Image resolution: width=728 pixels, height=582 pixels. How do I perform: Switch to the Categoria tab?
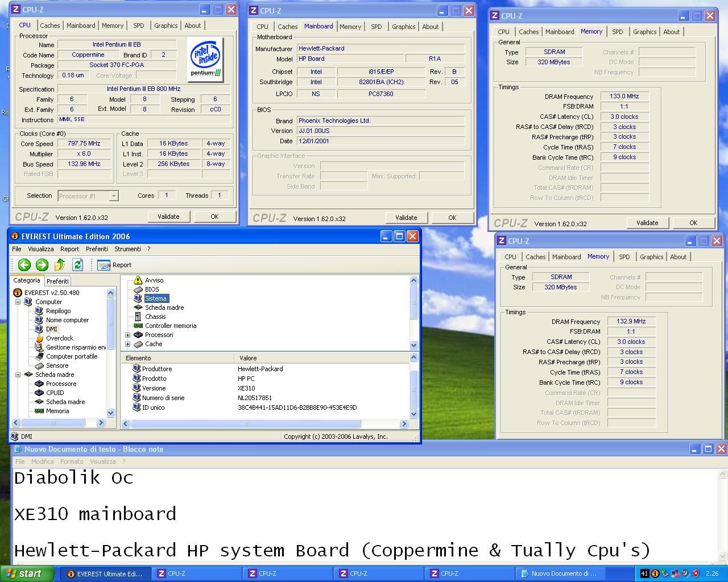27,280
